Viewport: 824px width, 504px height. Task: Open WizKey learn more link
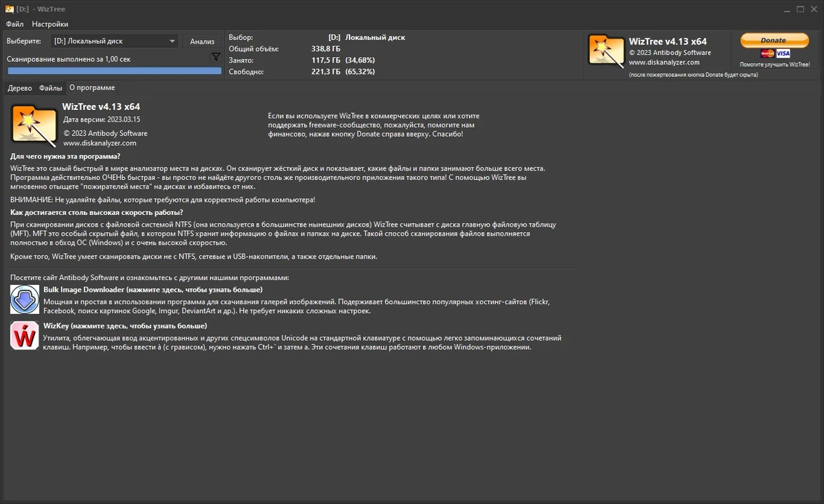point(125,326)
